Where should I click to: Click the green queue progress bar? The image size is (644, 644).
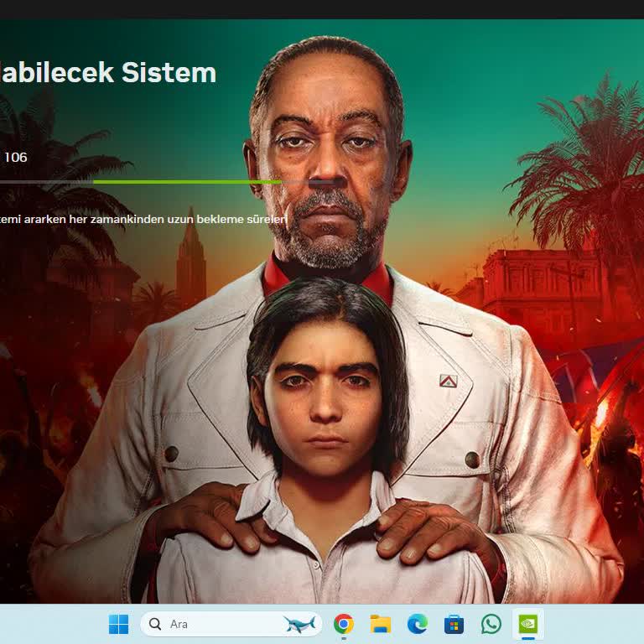tap(186, 182)
